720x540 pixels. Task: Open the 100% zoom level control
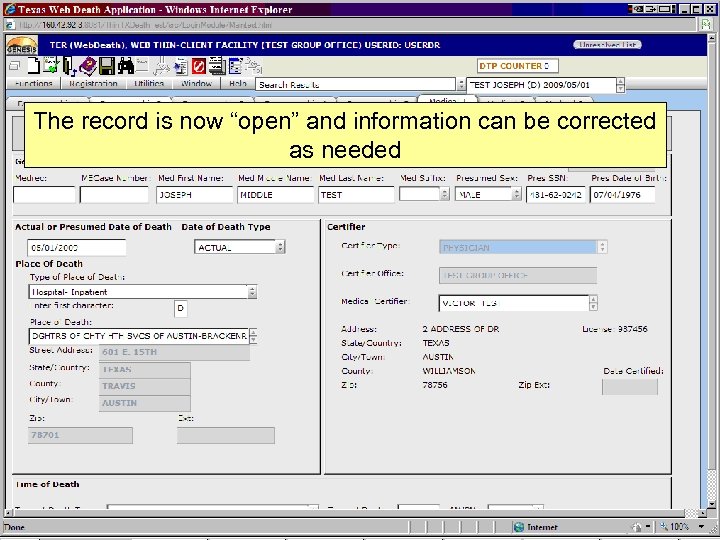point(682,527)
